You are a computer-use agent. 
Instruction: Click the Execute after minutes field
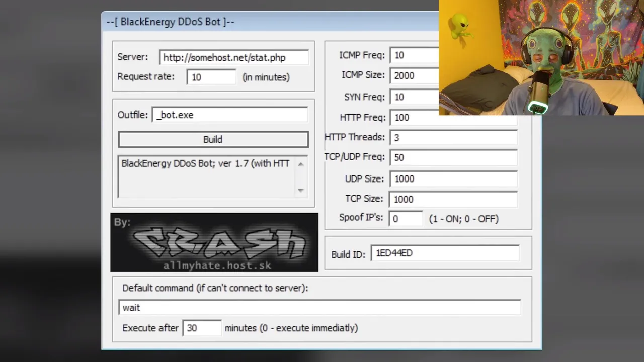tap(202, 328)
